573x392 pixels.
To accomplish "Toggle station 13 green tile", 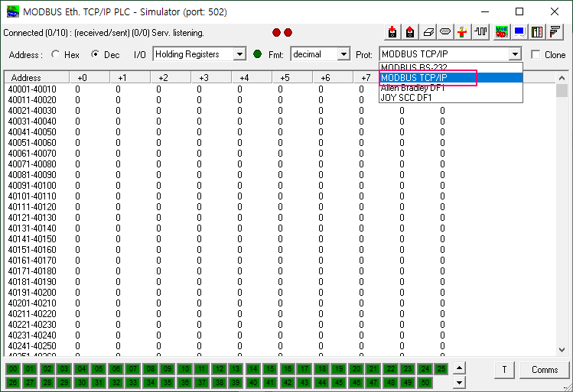I will click(236, 368).
